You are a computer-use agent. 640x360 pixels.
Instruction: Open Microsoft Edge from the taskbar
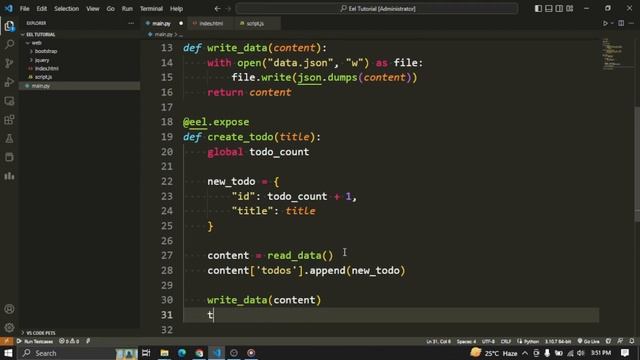pos(182,353)
